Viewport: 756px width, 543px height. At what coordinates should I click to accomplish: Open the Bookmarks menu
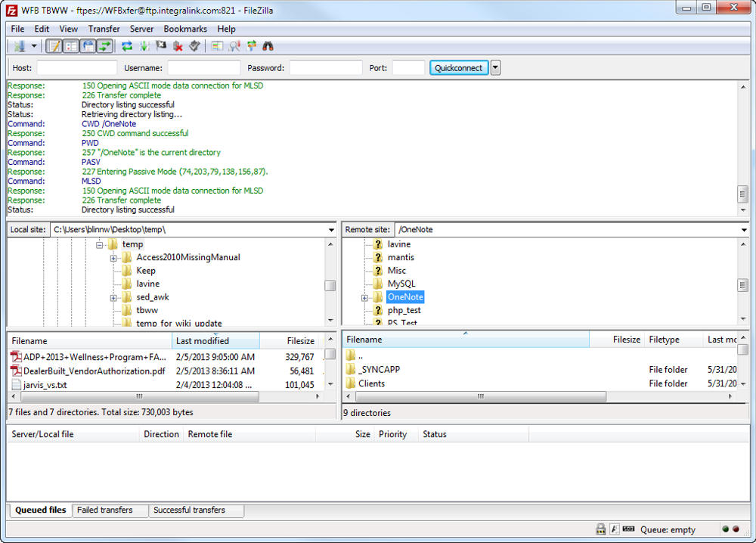[185, 29]
